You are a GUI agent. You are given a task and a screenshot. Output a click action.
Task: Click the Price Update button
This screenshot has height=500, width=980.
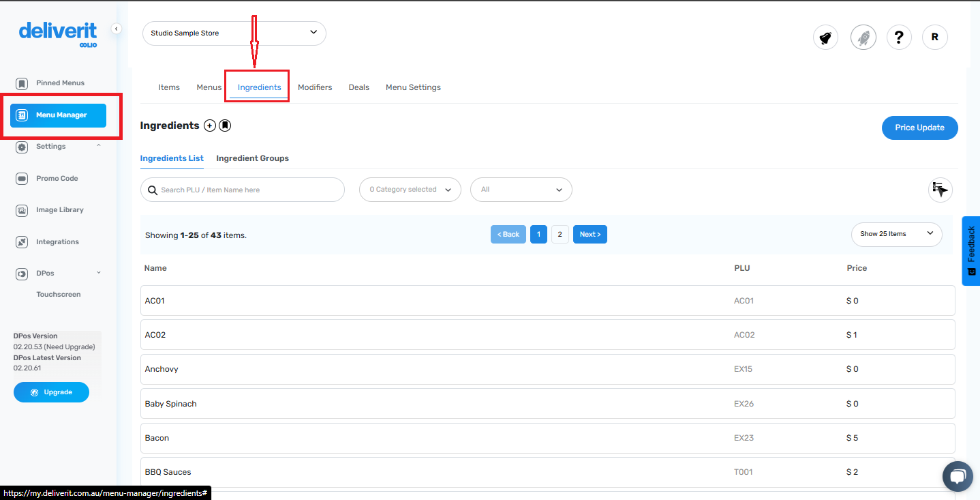(919, 128)
